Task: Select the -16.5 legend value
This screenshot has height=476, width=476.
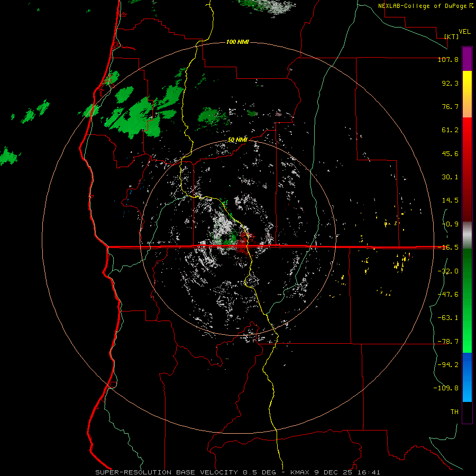Action: coord(448,248)
